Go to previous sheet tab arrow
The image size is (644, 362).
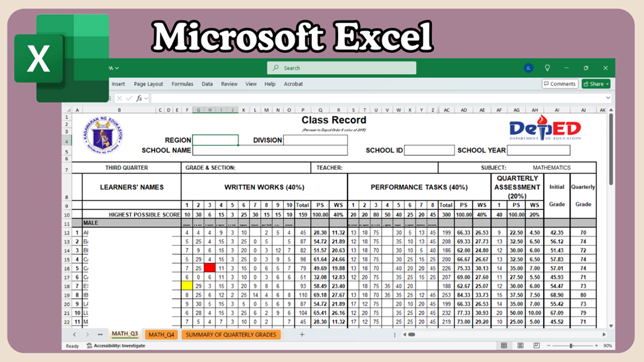pyautogui.click(x=75, y=334)
